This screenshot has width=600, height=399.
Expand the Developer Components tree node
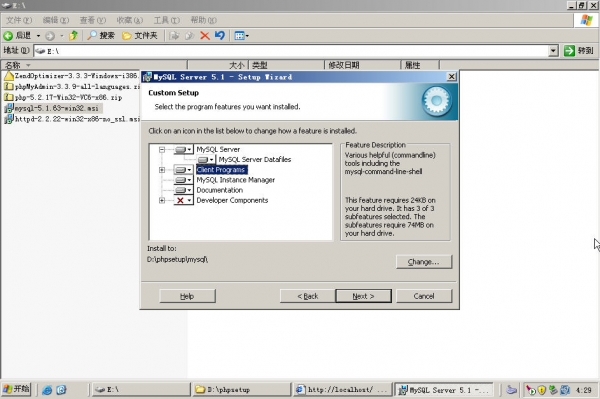[162, 200]
